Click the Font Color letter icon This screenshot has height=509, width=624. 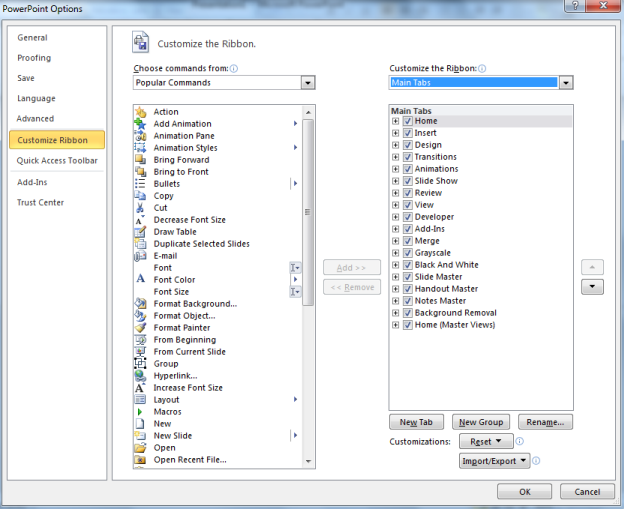coord(140,279)
